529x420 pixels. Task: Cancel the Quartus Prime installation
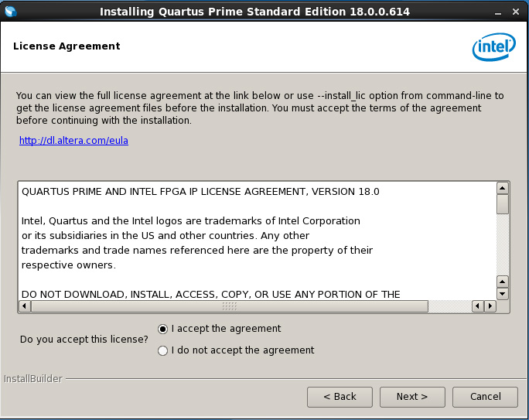pyautogui.click(x=485, y=397)
